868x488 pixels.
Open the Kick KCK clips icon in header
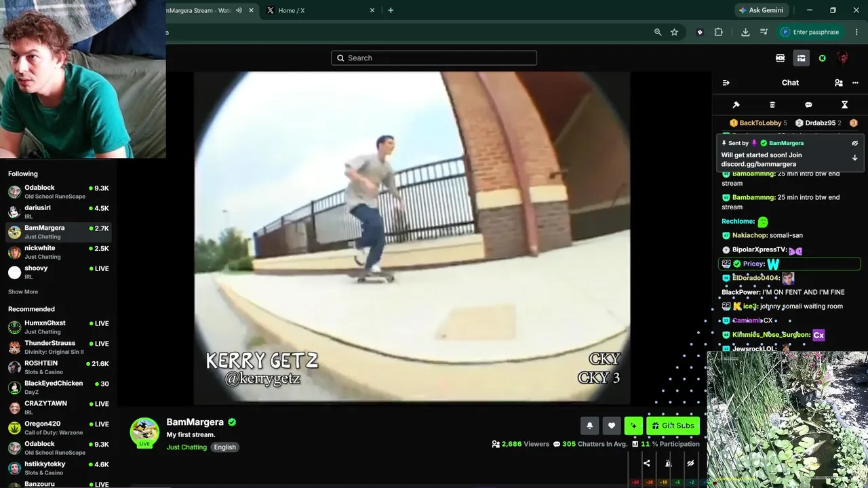tap(781, 58)
